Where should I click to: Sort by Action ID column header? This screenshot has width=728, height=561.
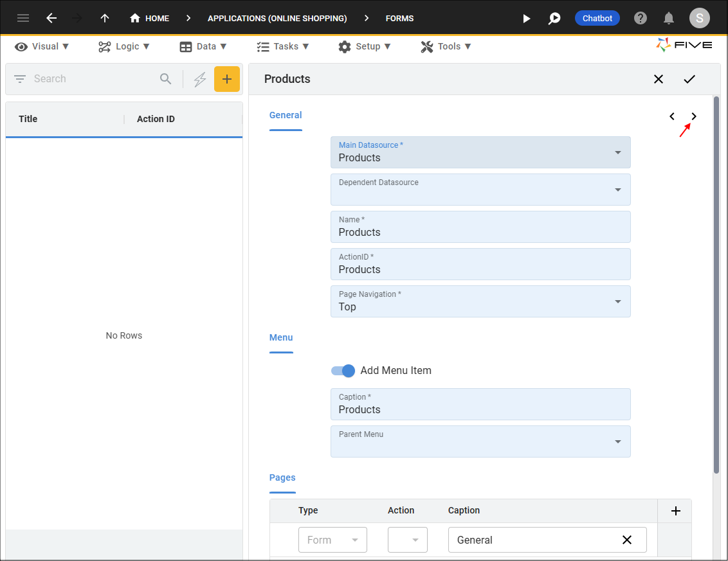(156, 119)
